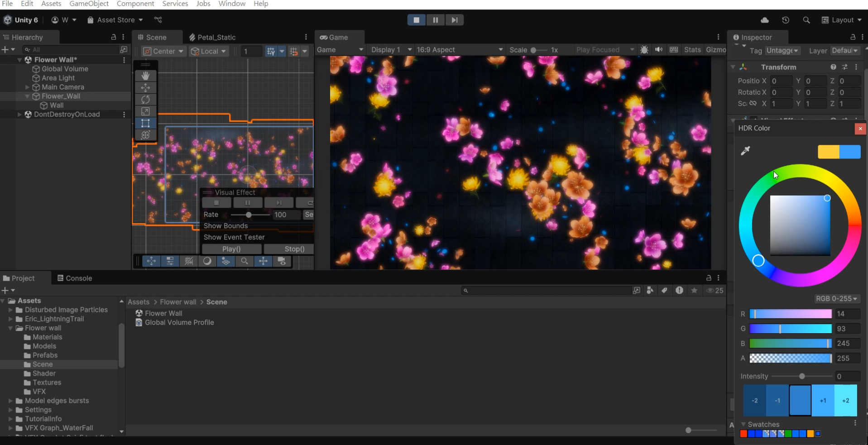The width and height of the screenshot is (868, 445).
Task: Toggle hidden packages visibility count
Action: pyautogui.click(x=715, y=291)
